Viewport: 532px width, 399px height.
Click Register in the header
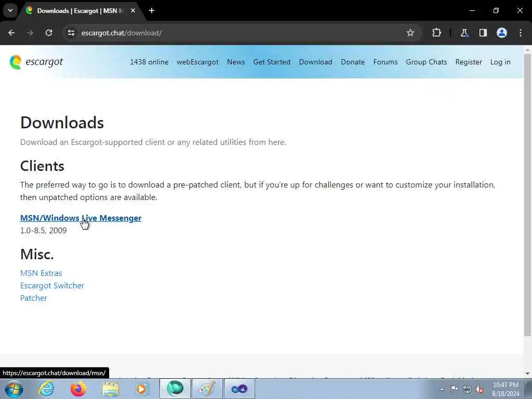coord(469,62)
